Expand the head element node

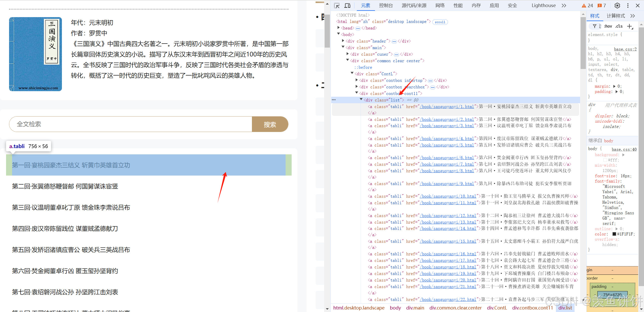click(338, 28)
